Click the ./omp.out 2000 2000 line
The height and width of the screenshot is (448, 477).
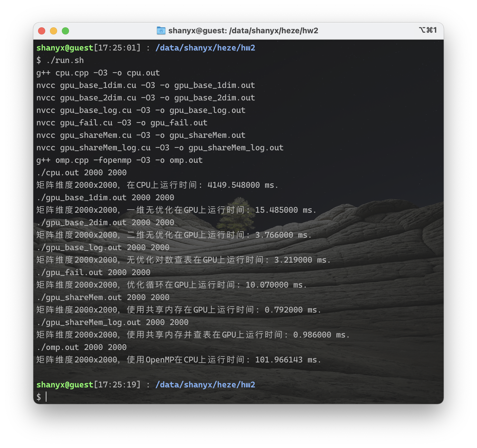81,347
